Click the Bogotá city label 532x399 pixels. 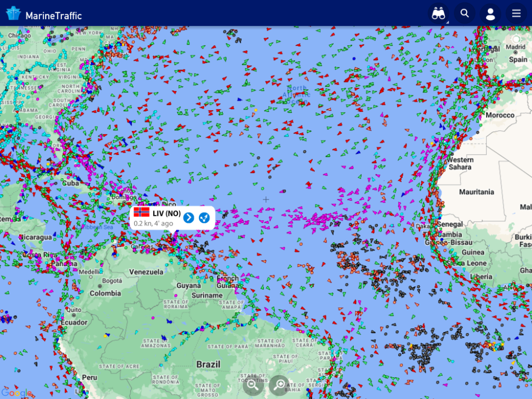tap(112, 281)
